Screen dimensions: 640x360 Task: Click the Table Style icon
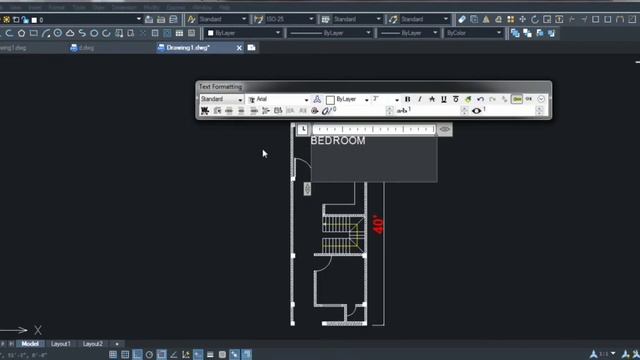pyautogui.click(x=326, y=19)
